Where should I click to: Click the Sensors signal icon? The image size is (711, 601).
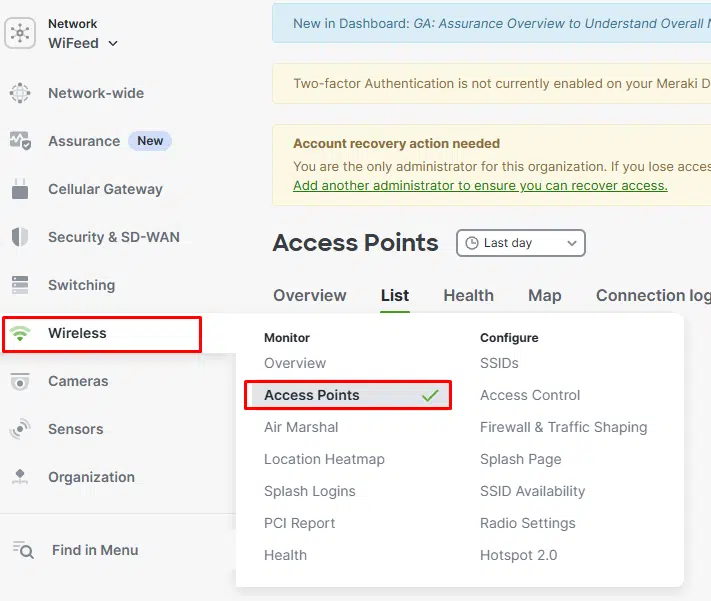[x=20, y=429]
